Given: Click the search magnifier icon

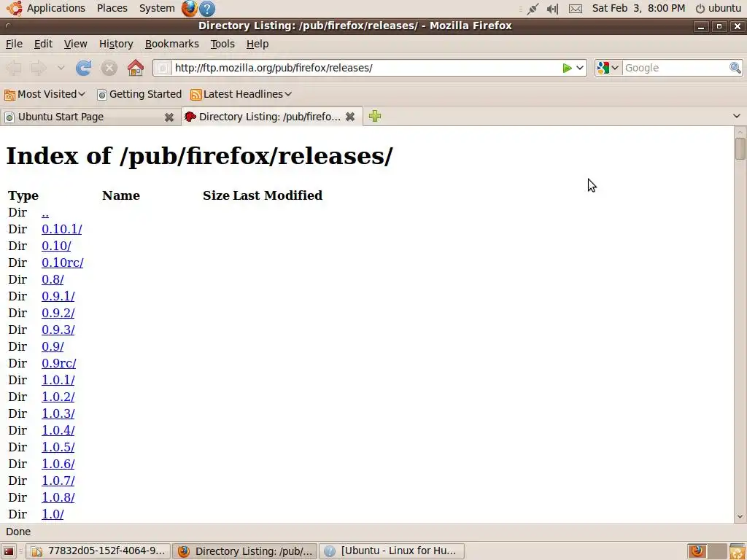Looking at the screenshot, I should (735, 68).
